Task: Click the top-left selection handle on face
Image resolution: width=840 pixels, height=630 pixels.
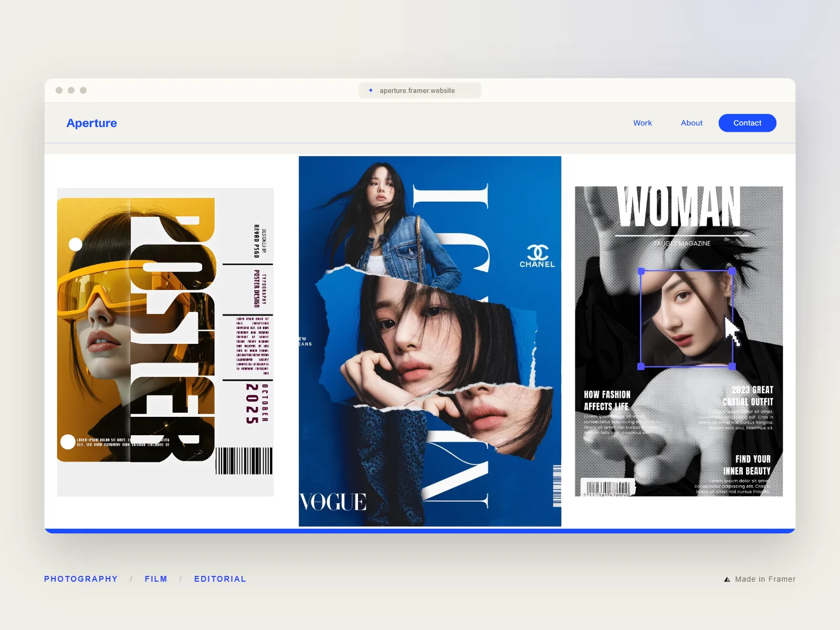Action: coord(641,271)
